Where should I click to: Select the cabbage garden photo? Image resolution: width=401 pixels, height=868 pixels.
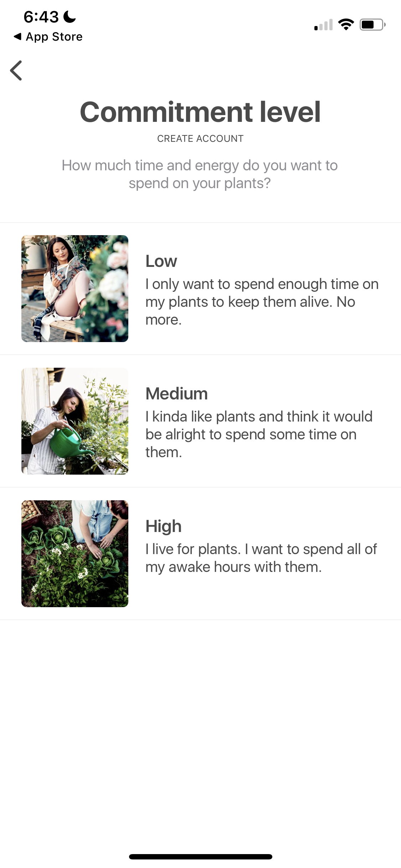tap(75, 554)
